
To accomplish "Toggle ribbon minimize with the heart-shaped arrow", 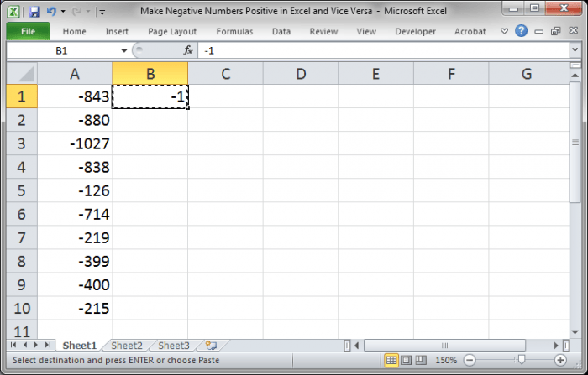I will click(x=504, y=31).
